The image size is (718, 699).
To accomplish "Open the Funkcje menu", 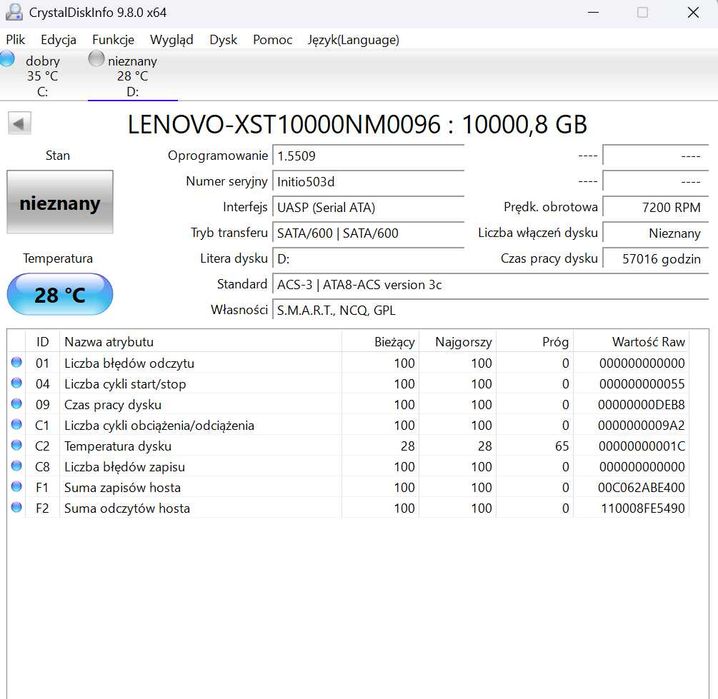I will tap(113, 40).
